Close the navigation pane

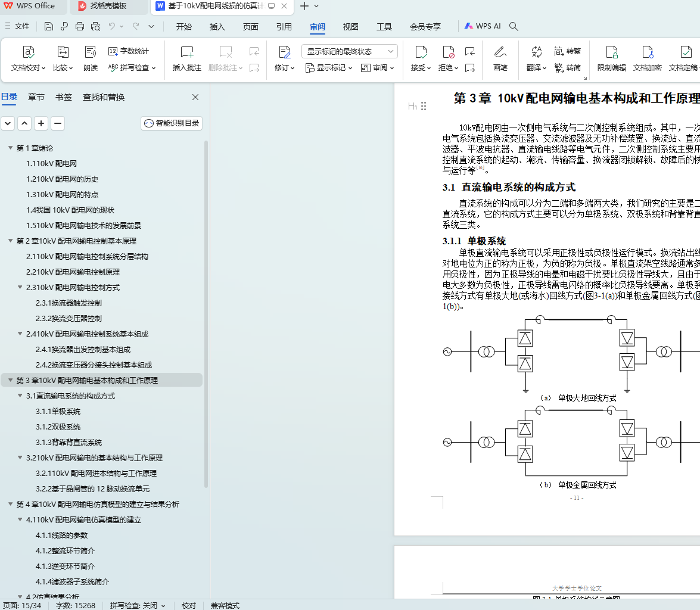[195, 97]
